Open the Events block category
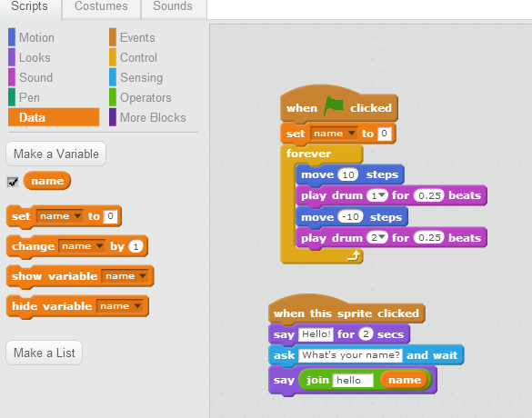This screenshot has width=532, height=418. (x=137, y=37)
